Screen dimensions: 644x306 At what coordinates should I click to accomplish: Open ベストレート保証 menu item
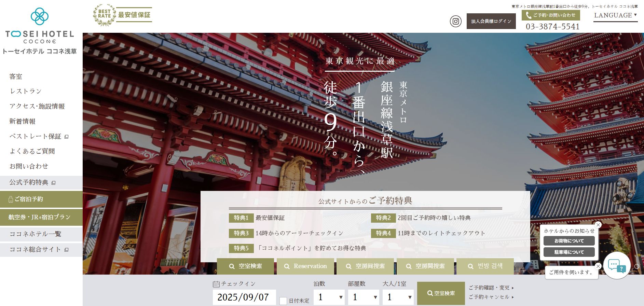35,136
